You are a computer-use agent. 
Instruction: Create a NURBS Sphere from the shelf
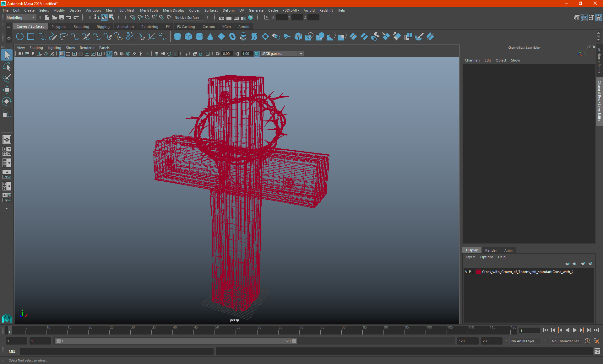(177, 37)
